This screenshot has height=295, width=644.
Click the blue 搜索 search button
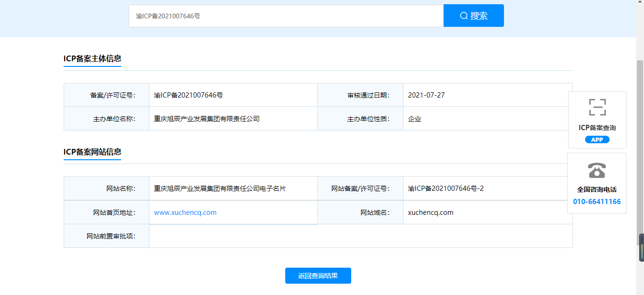(473, 16)
